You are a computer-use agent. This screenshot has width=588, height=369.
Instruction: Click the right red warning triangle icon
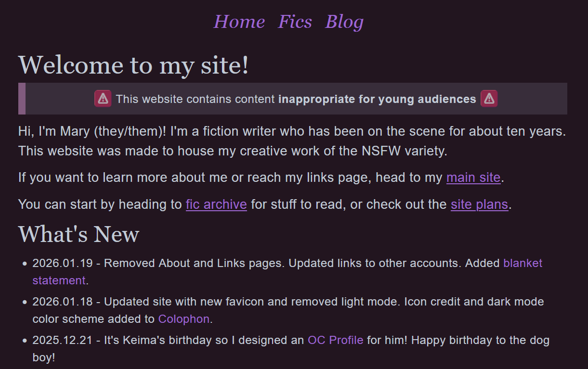pyautogui.click(x=489, y=99)
